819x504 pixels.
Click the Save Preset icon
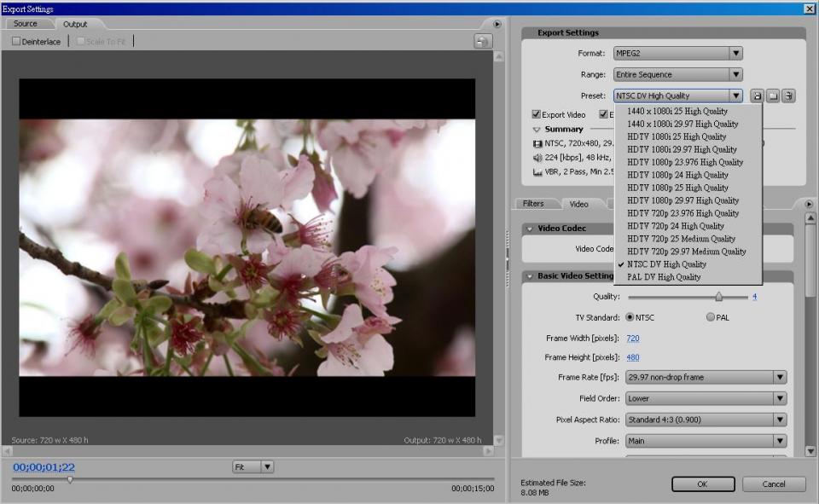pos(757,96)
